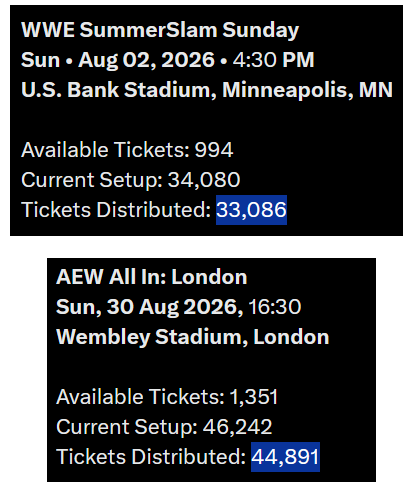Click the 34,080 setup number
This screenshot has width=412, height=490.
click(204, 180)
